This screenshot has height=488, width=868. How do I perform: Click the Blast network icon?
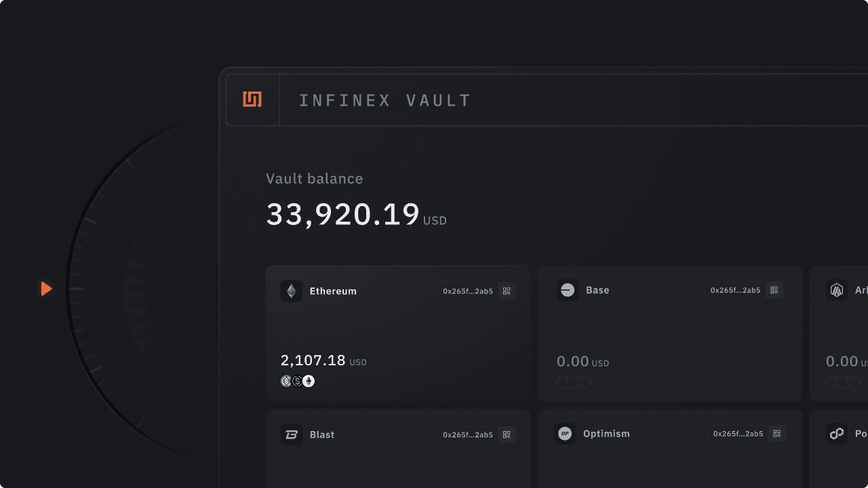pos(292,434)
